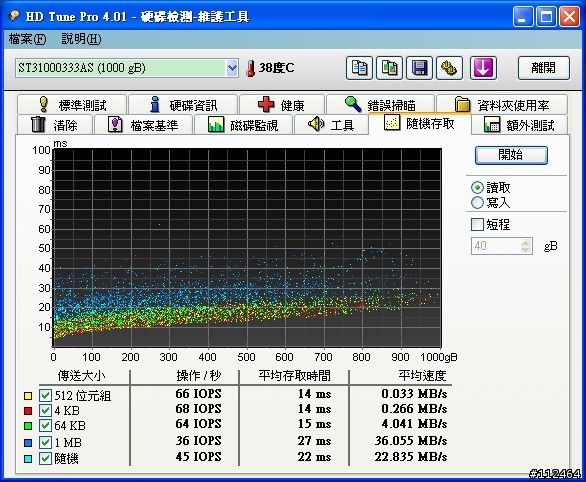586x482 pixels.
Task: Click the random access scatter graph
Action: [247, 248]
